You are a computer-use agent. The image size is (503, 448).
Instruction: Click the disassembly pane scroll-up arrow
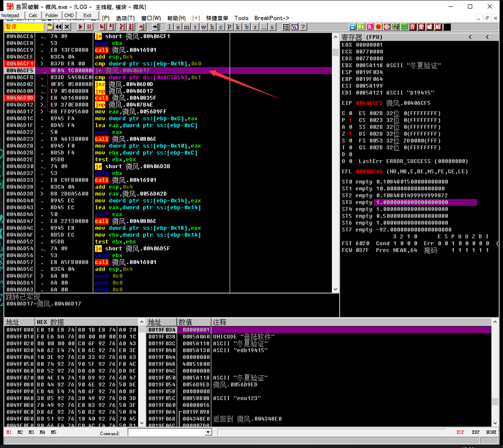click(335, 36)
